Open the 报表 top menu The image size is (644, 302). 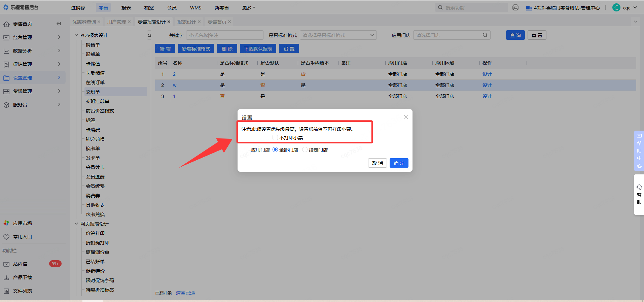[126, 7]
